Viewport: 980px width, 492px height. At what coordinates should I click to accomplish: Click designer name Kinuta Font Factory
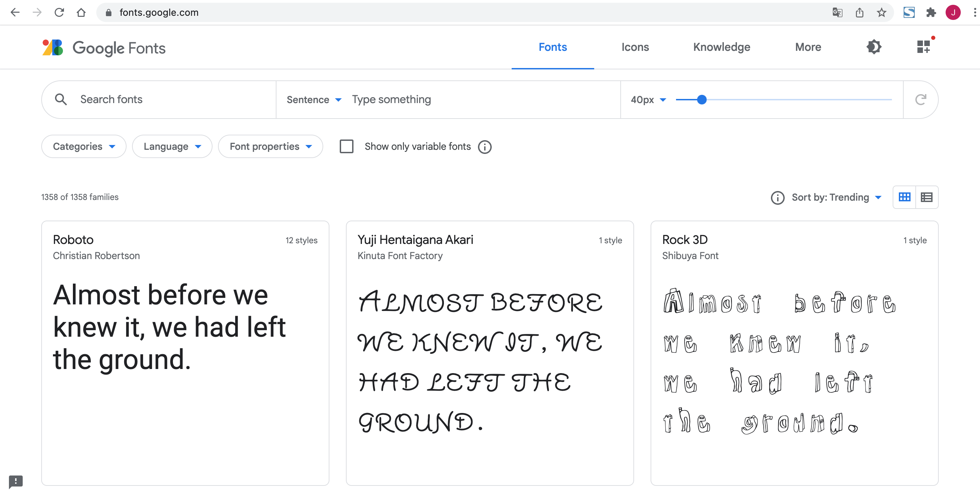(400, 256)
